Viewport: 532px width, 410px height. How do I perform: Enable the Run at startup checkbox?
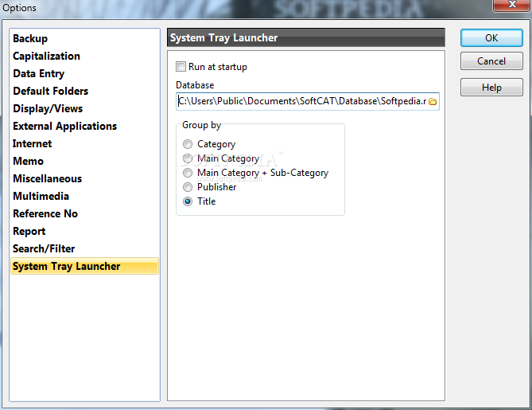coord(181,67)
